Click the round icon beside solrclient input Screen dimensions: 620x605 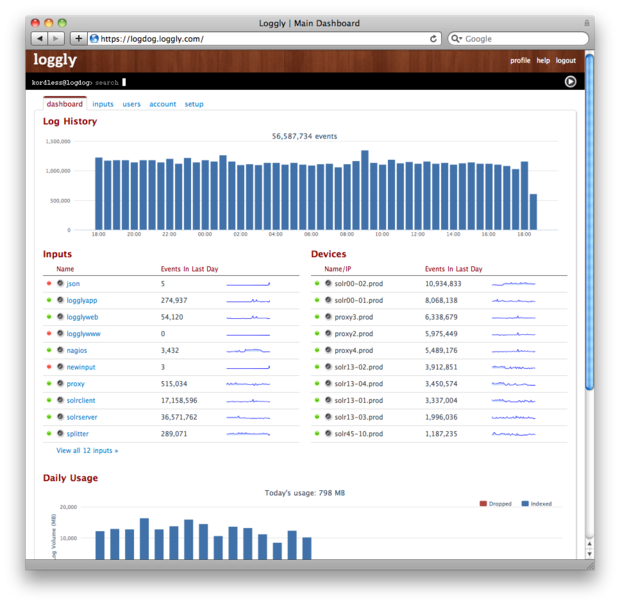pyautogui.click(x=60, y=400)
